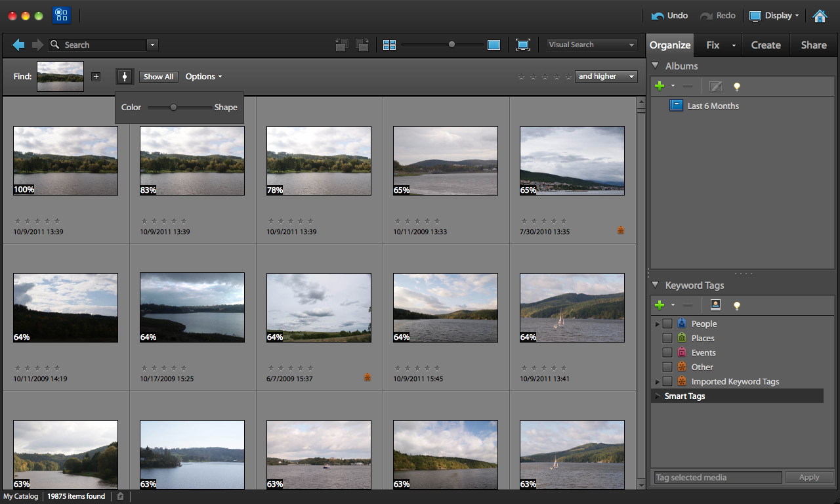Screen dimensions: 840x504
Task: Click the My Catalog status label
Action: tap(20, 497)
